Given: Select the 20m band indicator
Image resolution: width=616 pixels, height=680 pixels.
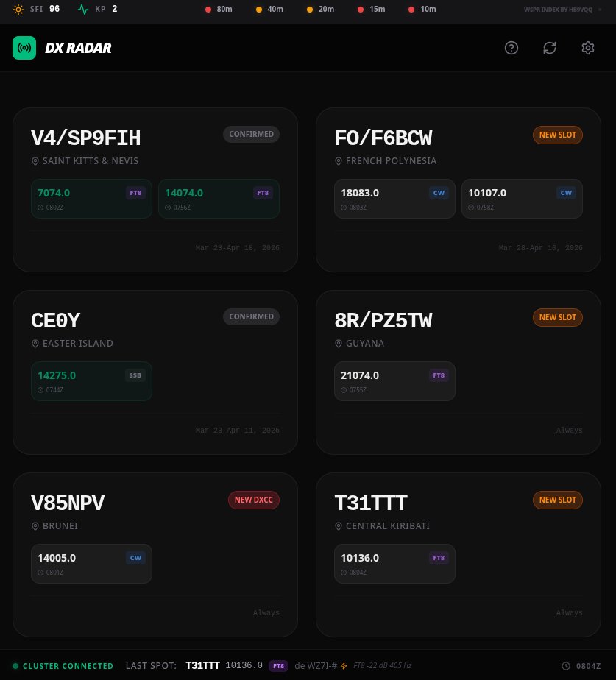Looking at the screenshot, I should pos(321,9).
